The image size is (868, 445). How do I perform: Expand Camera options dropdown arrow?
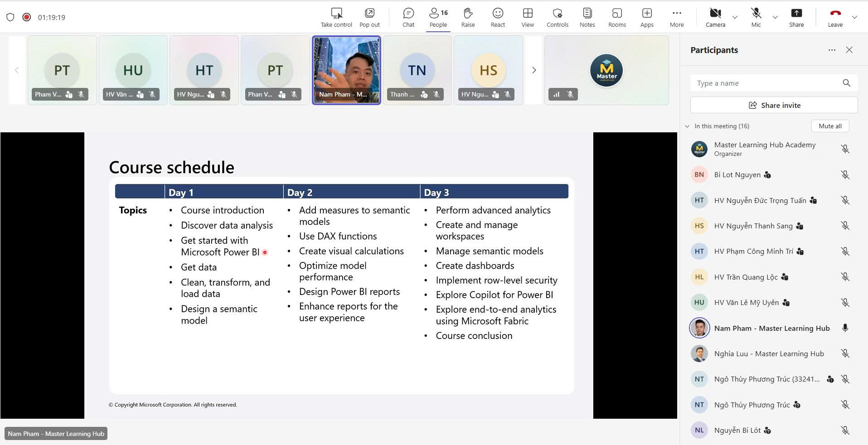(x=735, y=18)
